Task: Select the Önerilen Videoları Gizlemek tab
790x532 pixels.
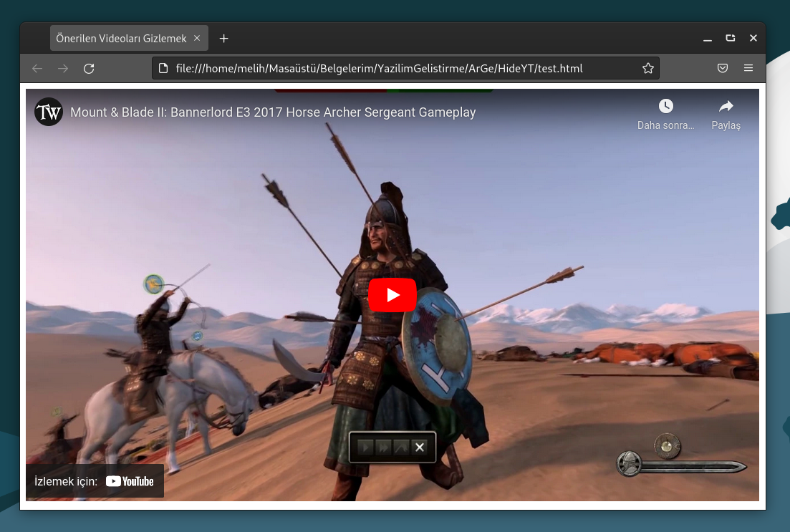Action: [x=121, y=38]
